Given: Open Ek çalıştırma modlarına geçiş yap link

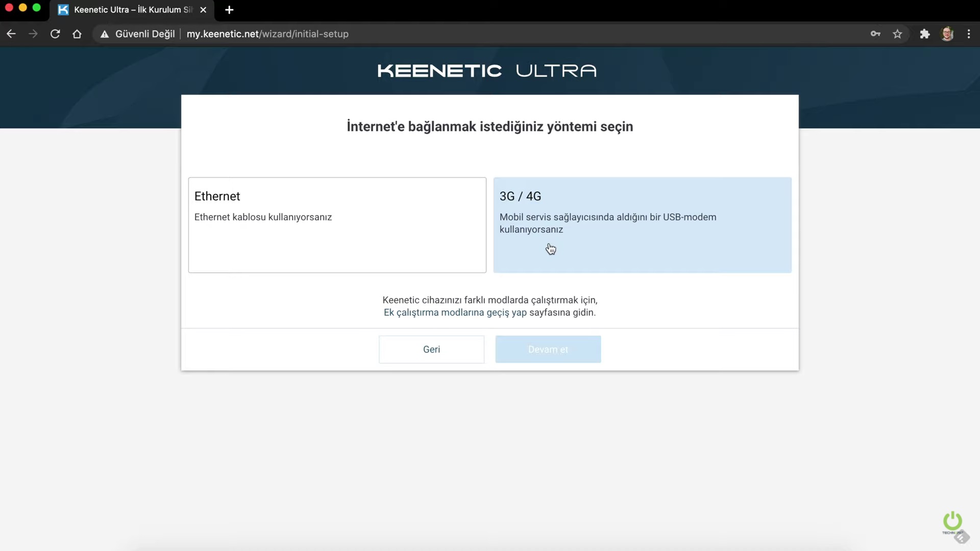Looking at the screenshot, I should [x=455, y=313].
